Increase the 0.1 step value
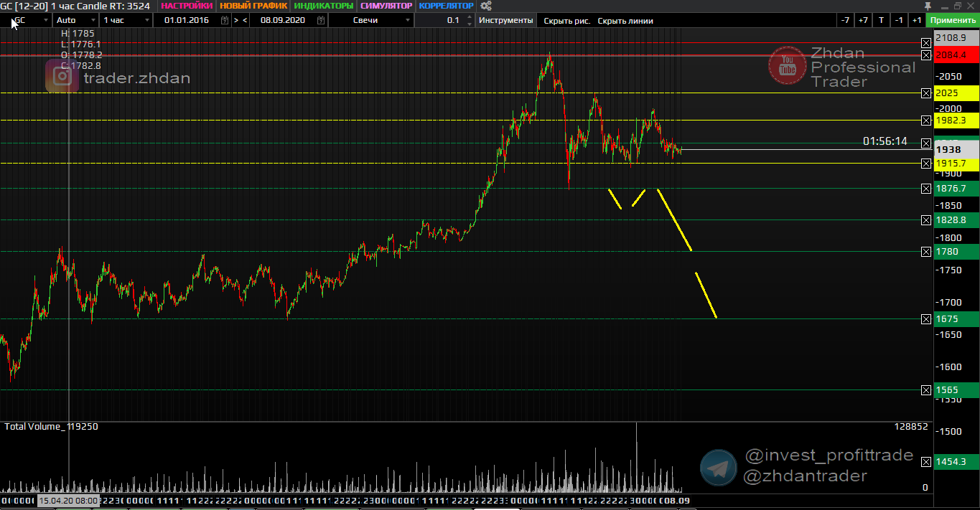The width and height of the screenshot is (980, 510). 469,16
